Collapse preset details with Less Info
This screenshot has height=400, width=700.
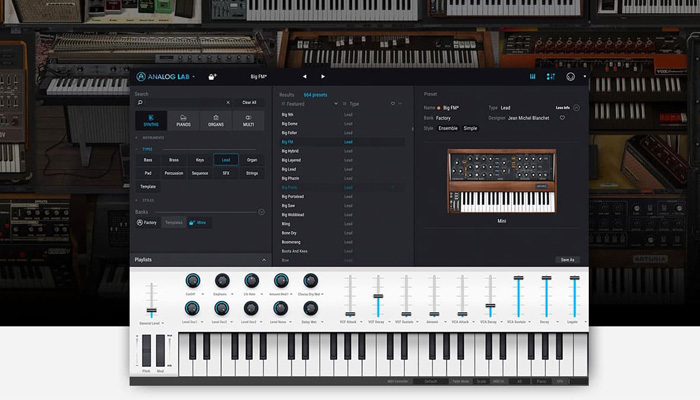coord(563,107)
